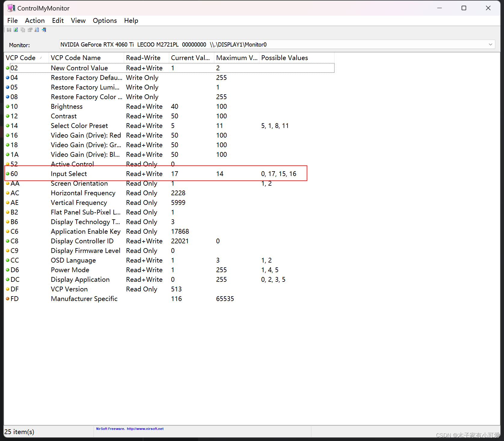Click the Refresh toolbar icon
The image size is (504, 441).
[x=16, y=30]
